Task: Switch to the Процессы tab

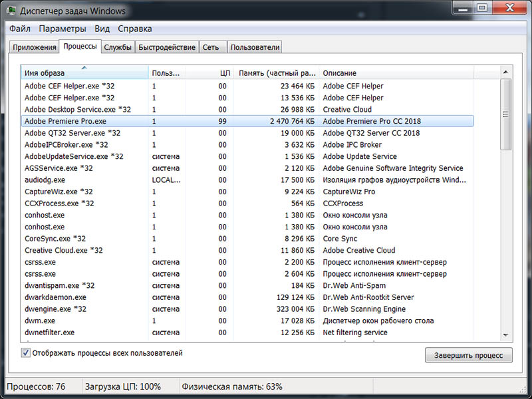Action: [x=80, y=46]
